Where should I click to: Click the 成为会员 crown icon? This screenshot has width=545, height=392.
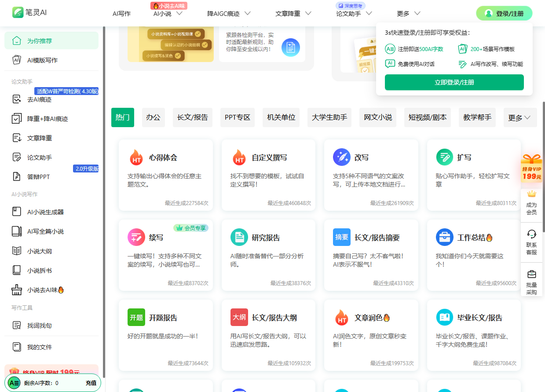(531, 194)
